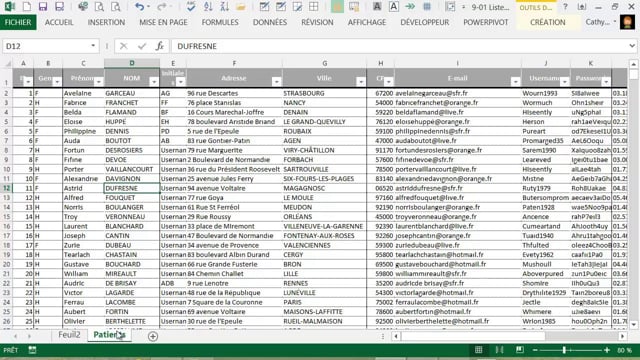
Task: Sort descending Z to A
Action: pyautogui.click(x=224, y=7)
